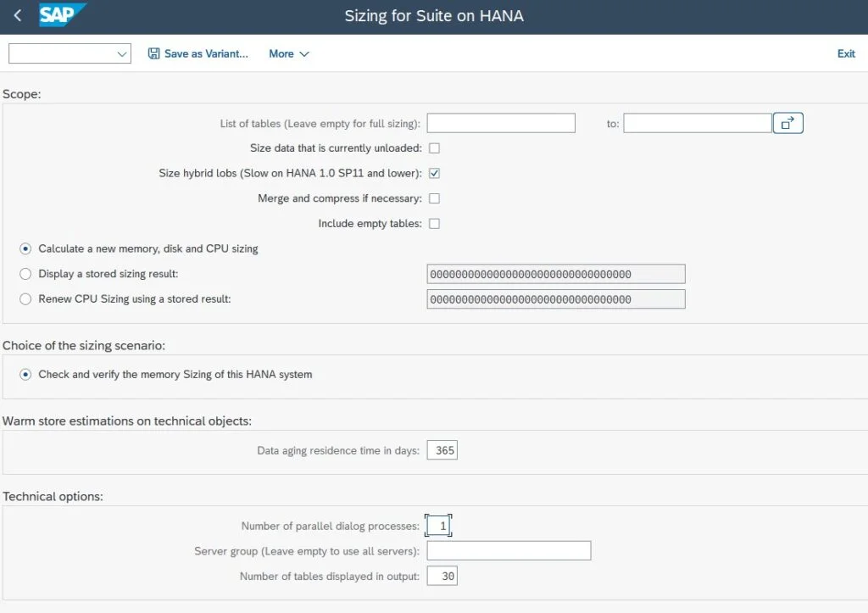Click 'List of tables (Leave empty for full sizing):' label
Viewport: 868px width, 613px height.
point(320,124)
